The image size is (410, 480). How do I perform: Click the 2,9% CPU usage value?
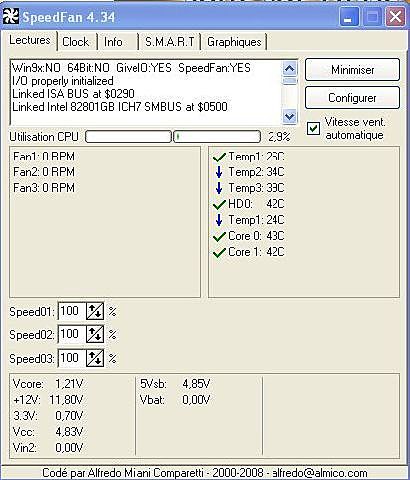click(x=279, y=137)
